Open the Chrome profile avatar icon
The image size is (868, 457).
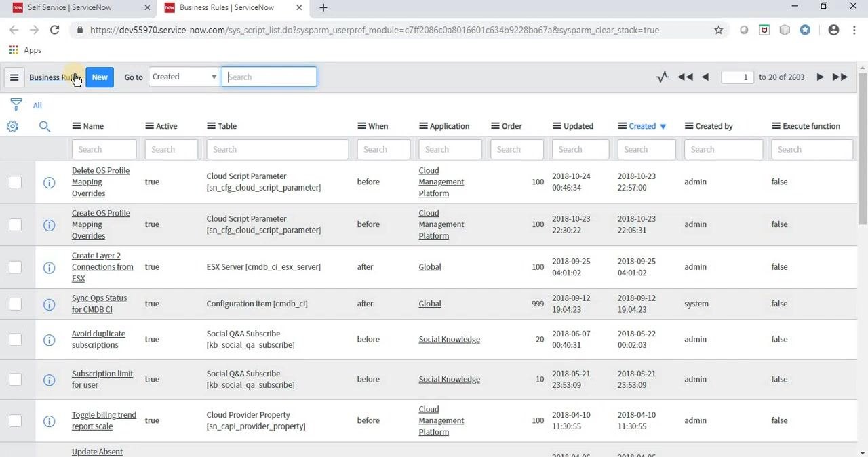(x=833, y=30)
